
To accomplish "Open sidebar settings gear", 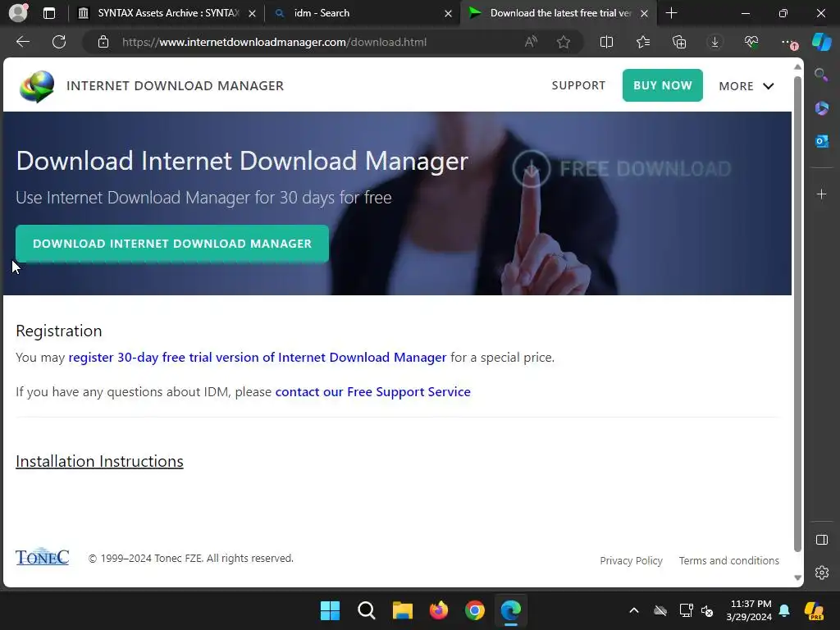I will (821, 573).
